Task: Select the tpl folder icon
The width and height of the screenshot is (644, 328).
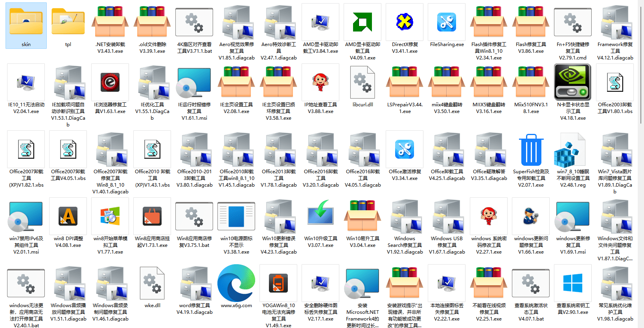Action: (x=68, y=22)
